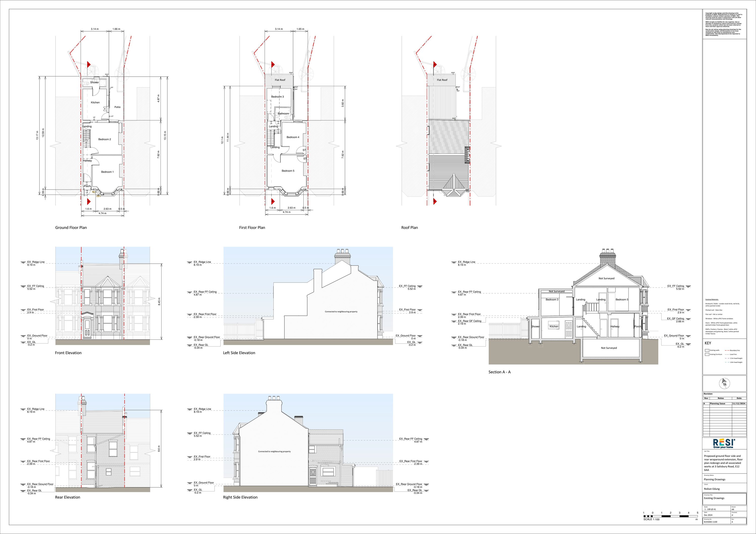Click drawing number B193083-1100
This screenshot has width=756, height=534.
coord(711,522)
